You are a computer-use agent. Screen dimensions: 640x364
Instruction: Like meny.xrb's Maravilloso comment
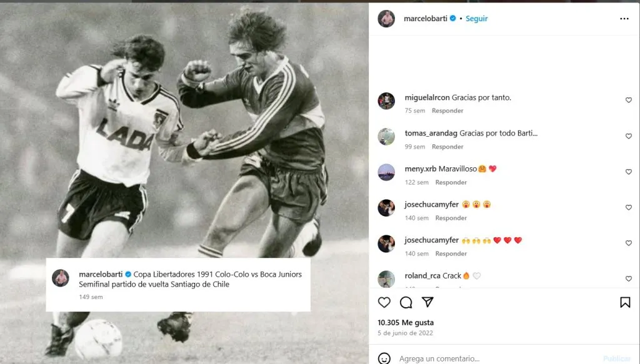[x=629, y=172]
